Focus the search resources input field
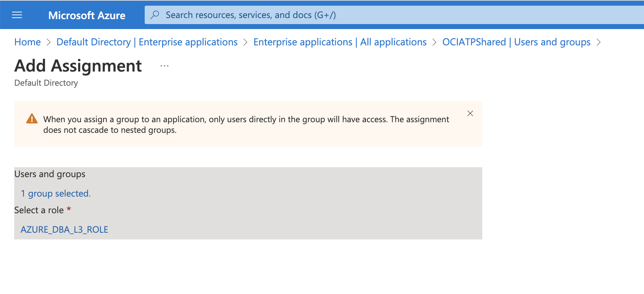The height and width of the screenshot is (294, 644). (394, 15)
